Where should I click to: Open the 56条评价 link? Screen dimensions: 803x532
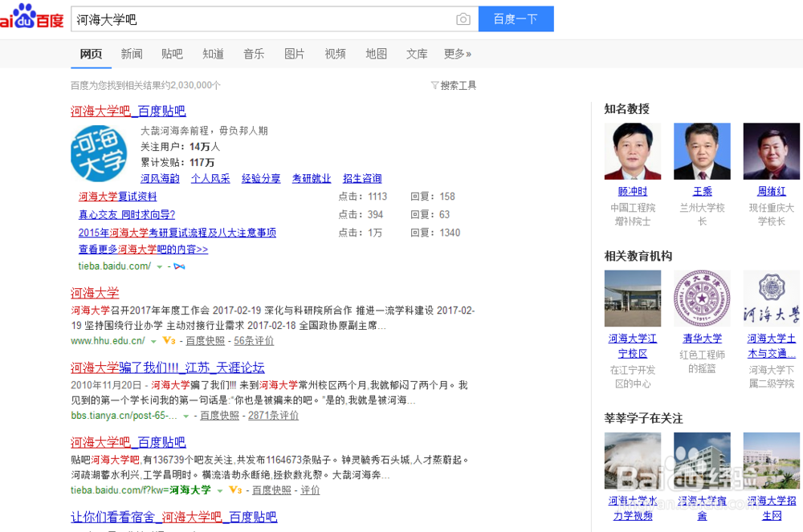point(254,341)
